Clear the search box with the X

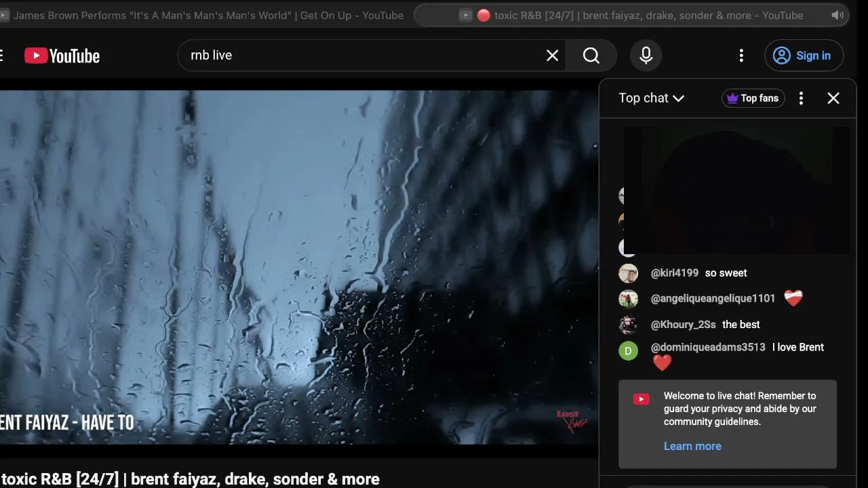pyautogui.click(x=553, y=56)
